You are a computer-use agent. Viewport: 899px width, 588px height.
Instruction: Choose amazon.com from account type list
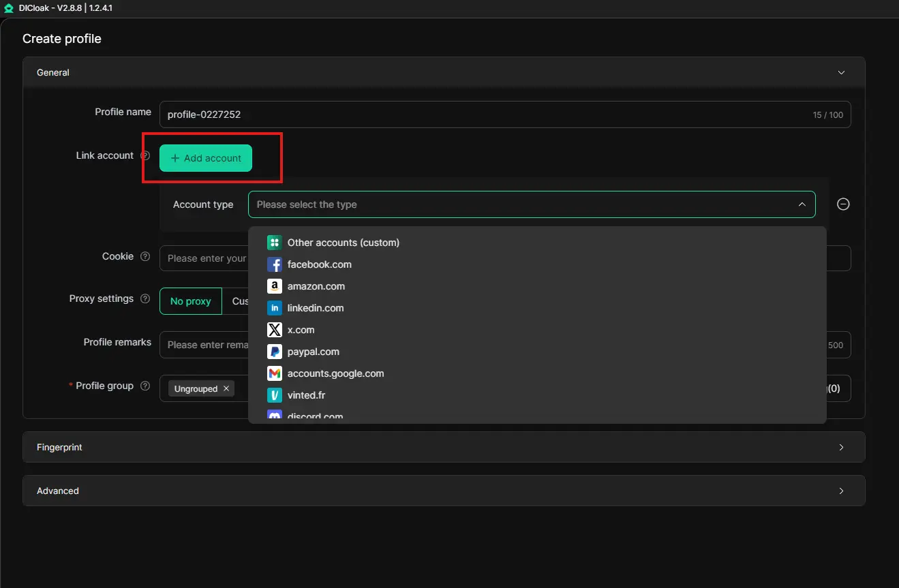coord(316,286)
